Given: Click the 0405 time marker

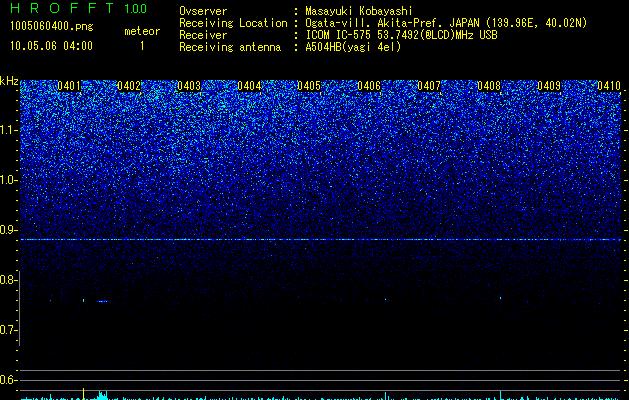Looking at the screenshot, I should click(309, 86).
